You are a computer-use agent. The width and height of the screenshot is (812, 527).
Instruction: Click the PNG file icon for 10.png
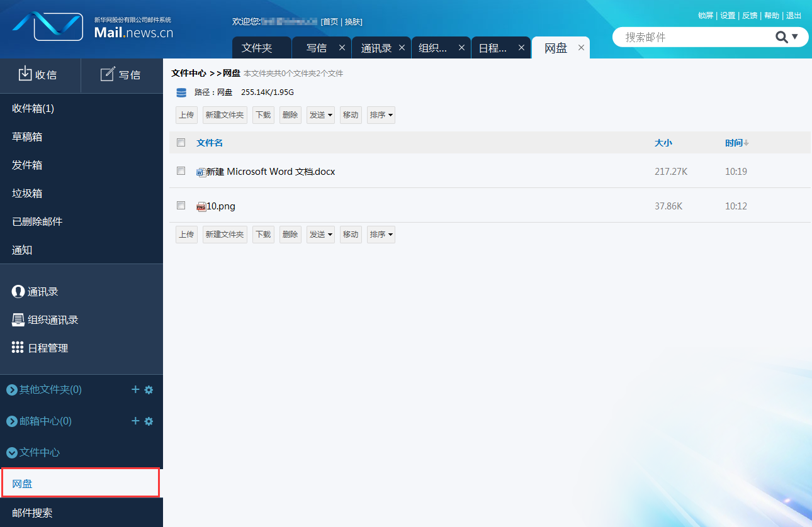click(x=201, y=206)
